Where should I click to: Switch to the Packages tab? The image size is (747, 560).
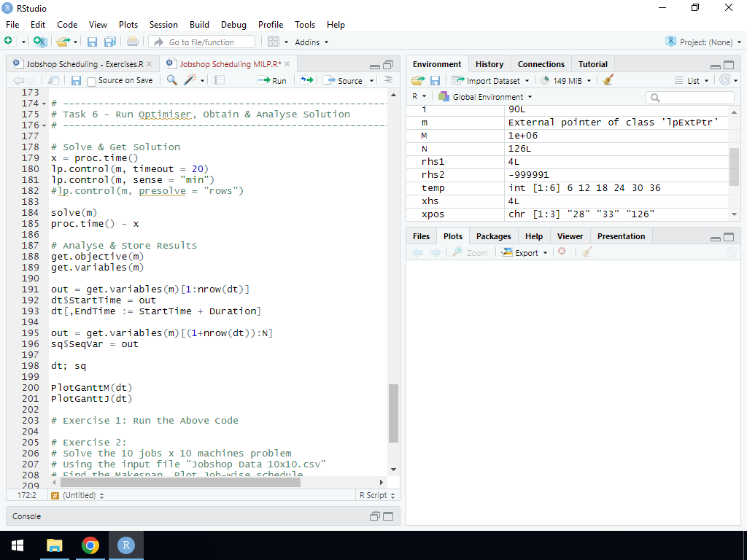click(493, 236)
